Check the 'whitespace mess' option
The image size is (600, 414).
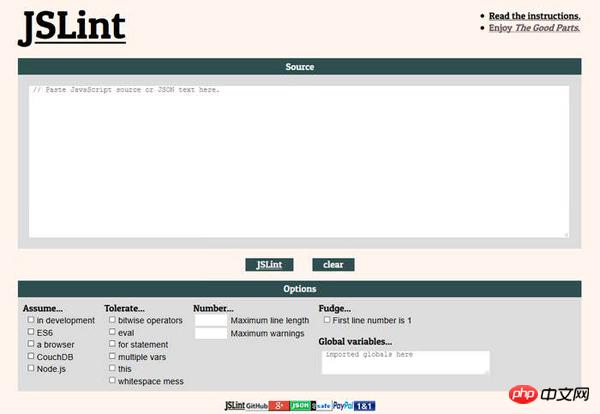[x=112, y=380]
